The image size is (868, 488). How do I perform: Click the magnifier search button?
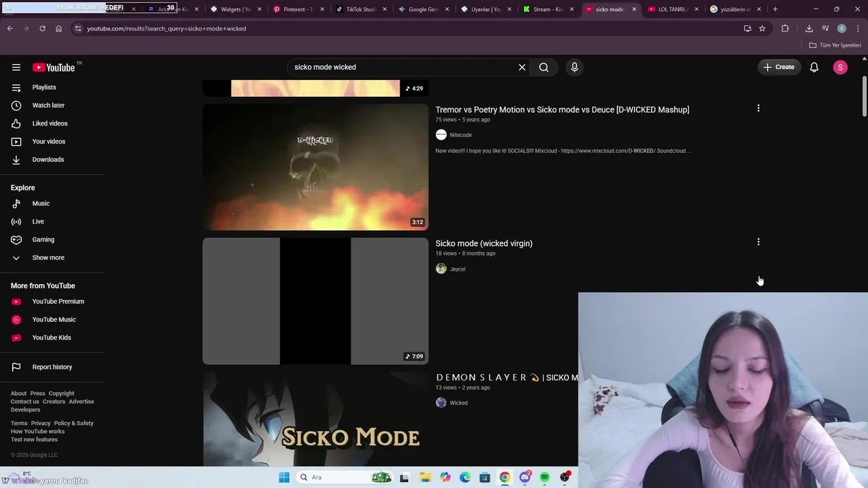[x=544, y=67]
